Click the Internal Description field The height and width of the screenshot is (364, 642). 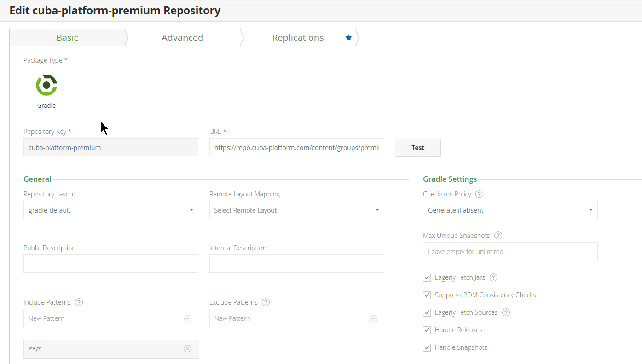[297, 264]
